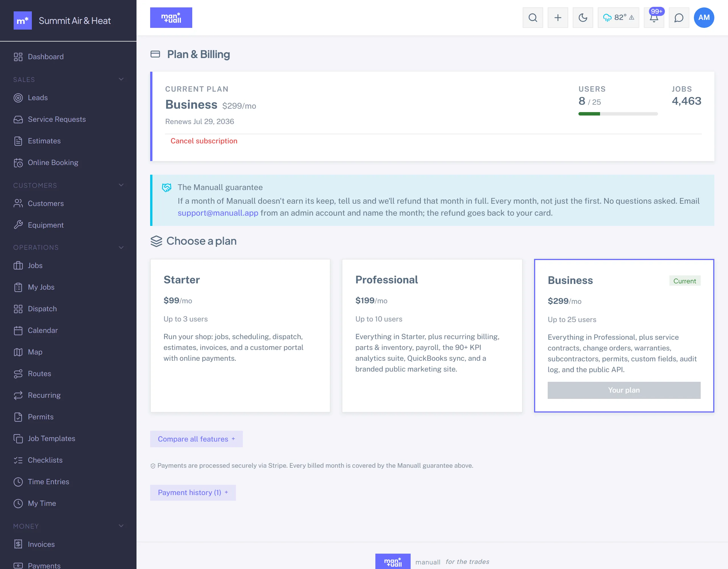Click the Plan & Billing heading
This screenshot has width=728, height=569.
(199, 54)
